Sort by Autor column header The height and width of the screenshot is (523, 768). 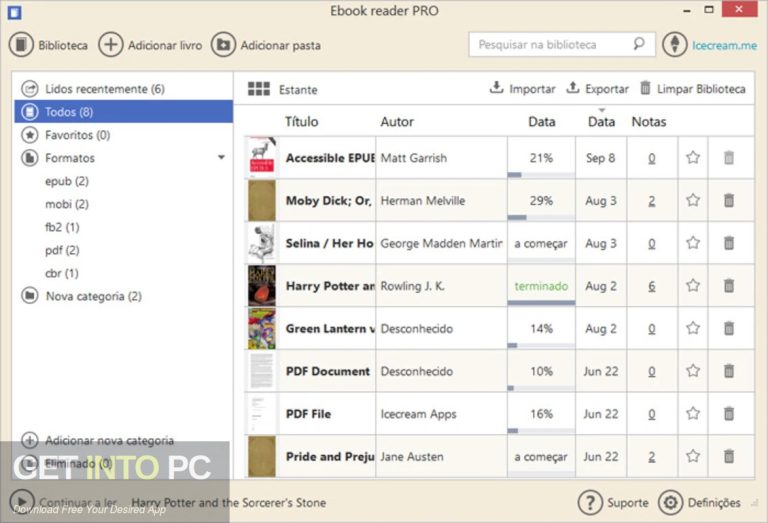tap(397, 121)
